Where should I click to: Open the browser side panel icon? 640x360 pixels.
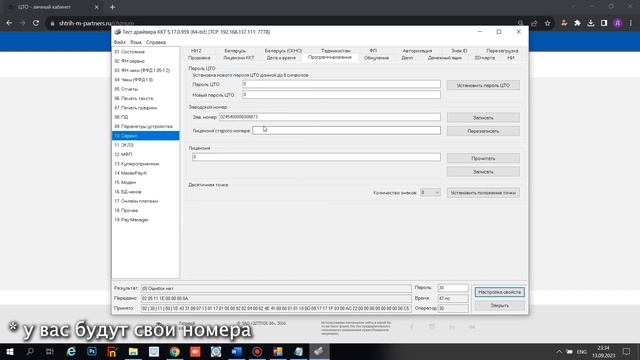pos(604,23)
